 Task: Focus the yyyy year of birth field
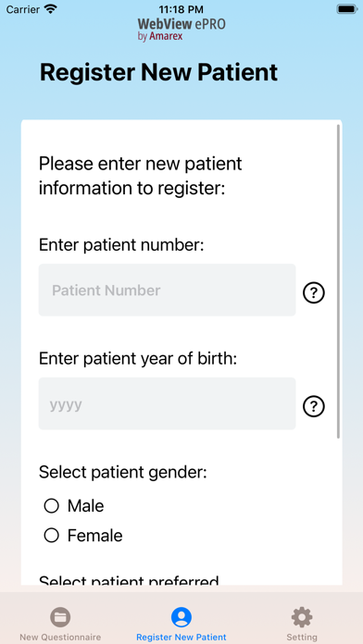tap(168, 403)
